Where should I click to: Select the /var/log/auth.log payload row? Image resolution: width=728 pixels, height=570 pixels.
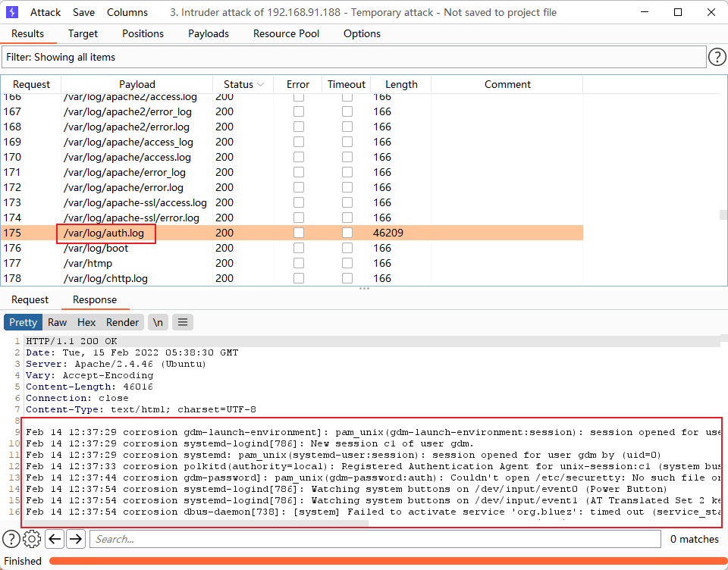(x=291, y=233)
